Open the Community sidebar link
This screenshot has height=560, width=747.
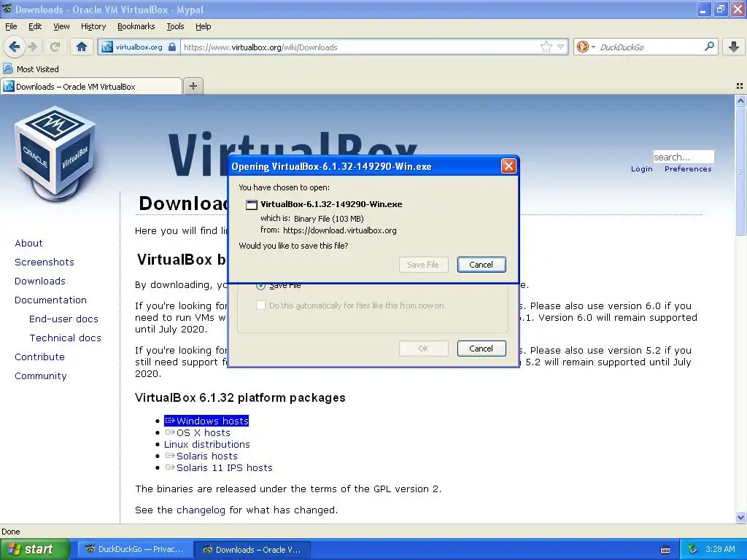(41, 376)
